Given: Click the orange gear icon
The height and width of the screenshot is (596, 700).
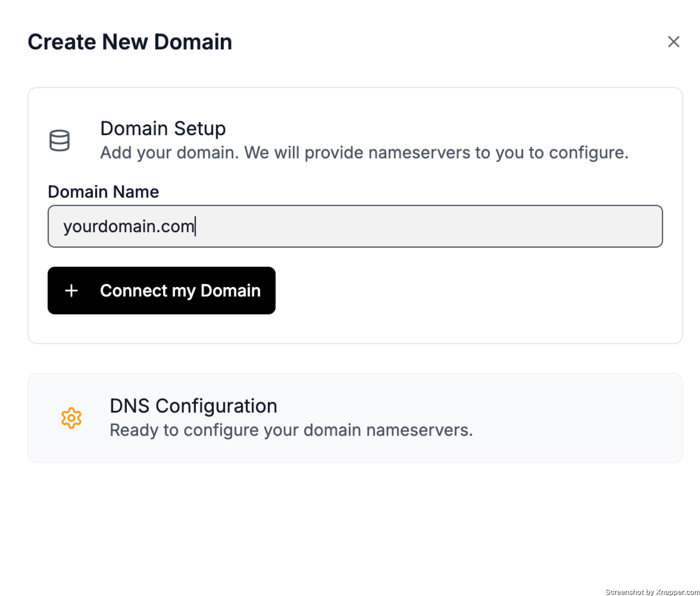Looking at the screenshot, I should click(x=71, y=418).
